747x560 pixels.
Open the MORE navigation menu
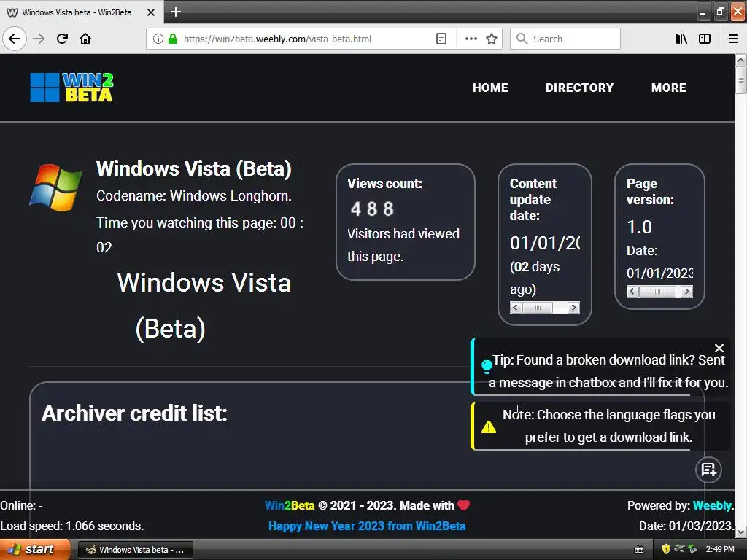669,87
